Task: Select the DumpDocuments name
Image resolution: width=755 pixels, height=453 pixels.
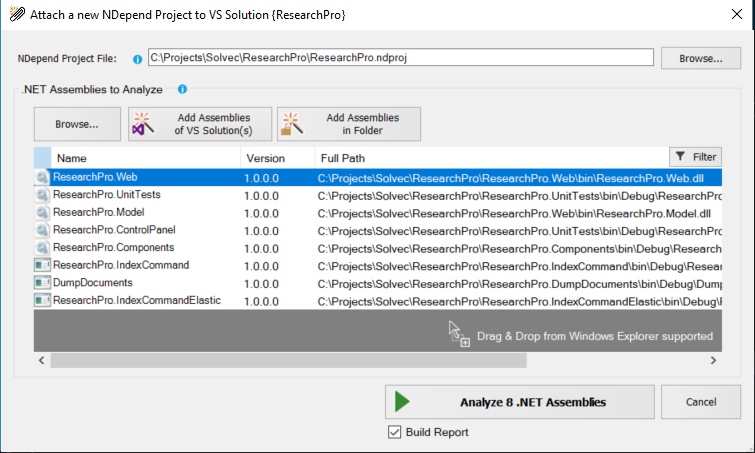Action: point(92,283)
